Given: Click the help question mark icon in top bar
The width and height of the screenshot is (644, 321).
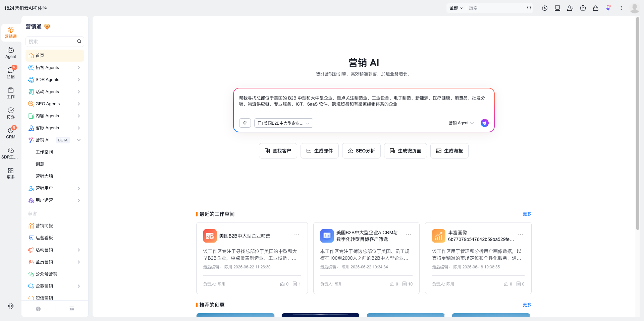Looking at the screenshot, I should point(583,8).
